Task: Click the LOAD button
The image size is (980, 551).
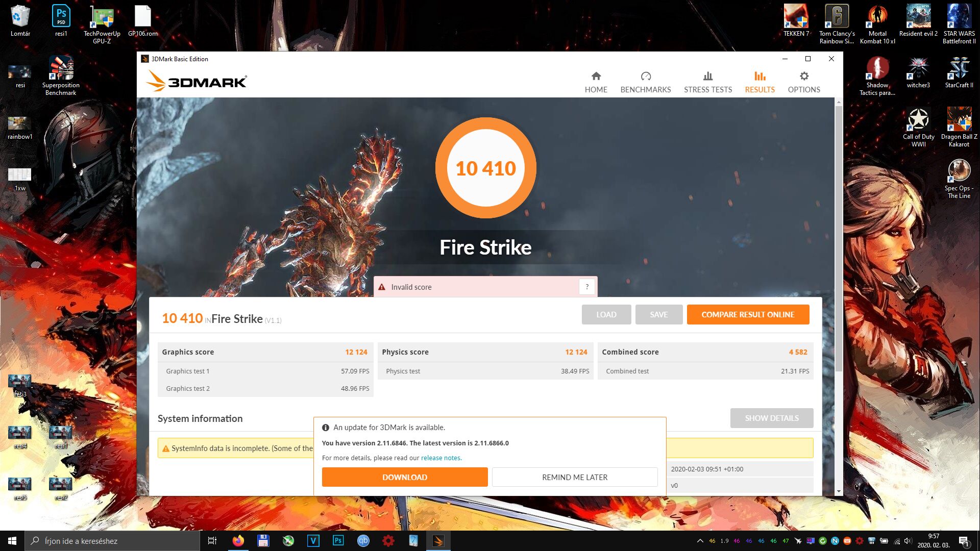Action: 606,314
